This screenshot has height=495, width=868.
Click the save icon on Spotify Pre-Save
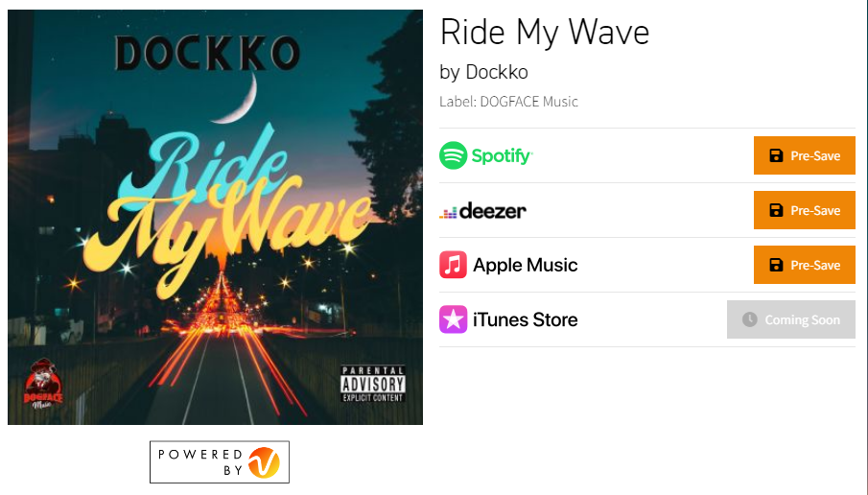click(776, 155)
